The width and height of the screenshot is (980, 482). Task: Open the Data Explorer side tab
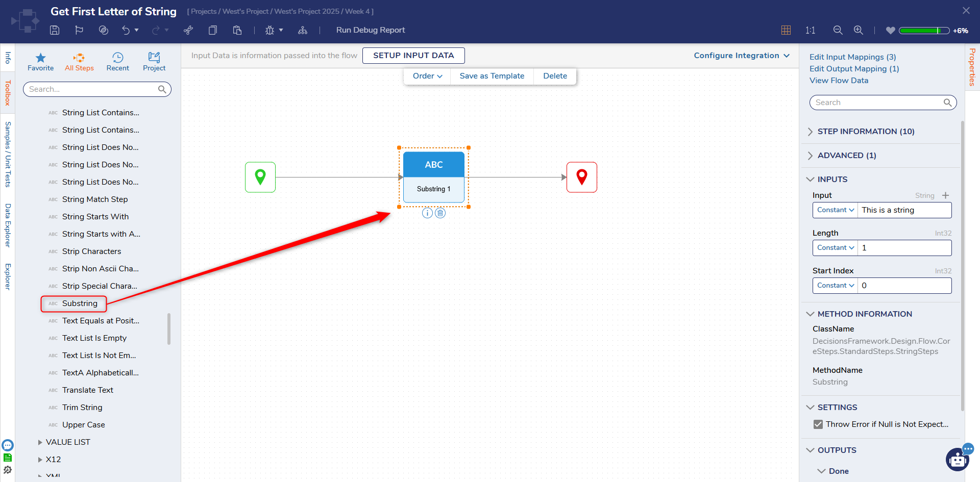click(8, 225)
